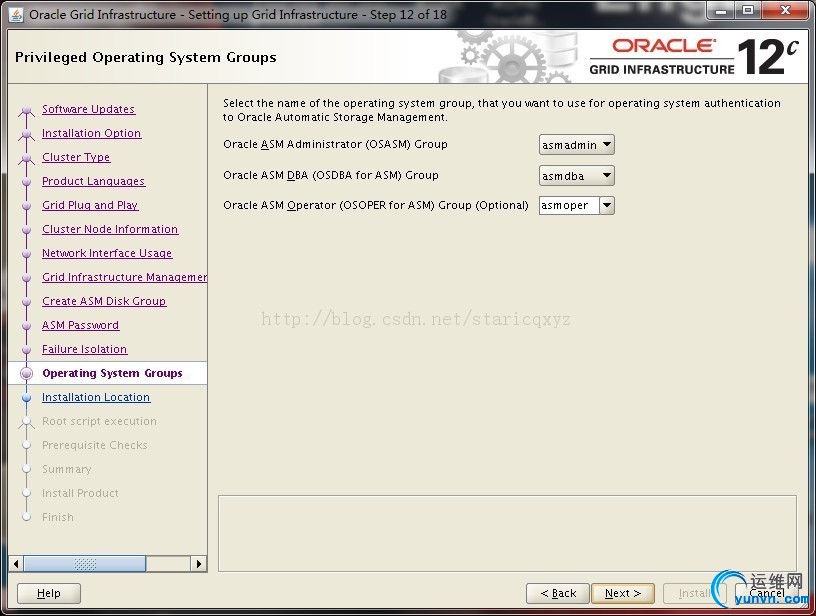Open the Grid Plug and Play step
This screenshot has width=816, height=616.
pos(90,205)
